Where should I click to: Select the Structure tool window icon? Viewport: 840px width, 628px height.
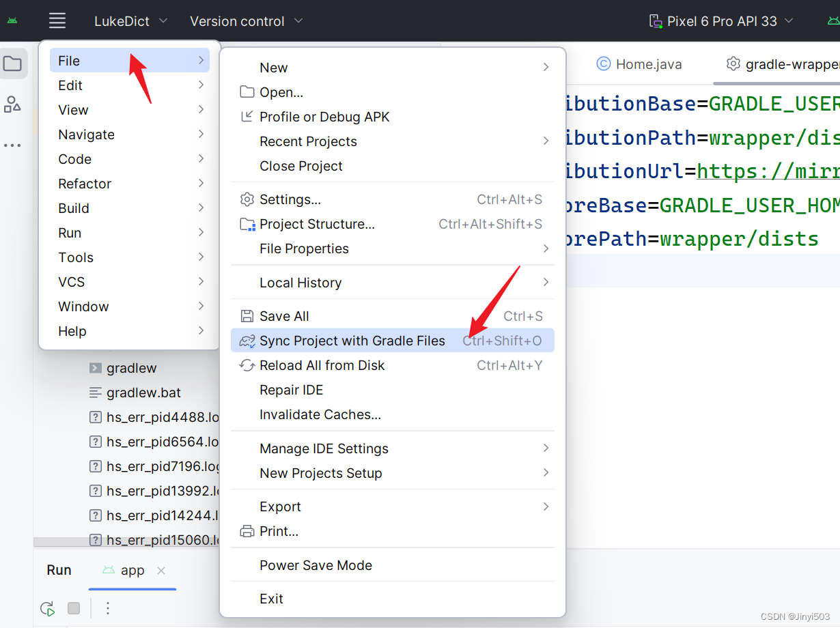click(14, 104)
